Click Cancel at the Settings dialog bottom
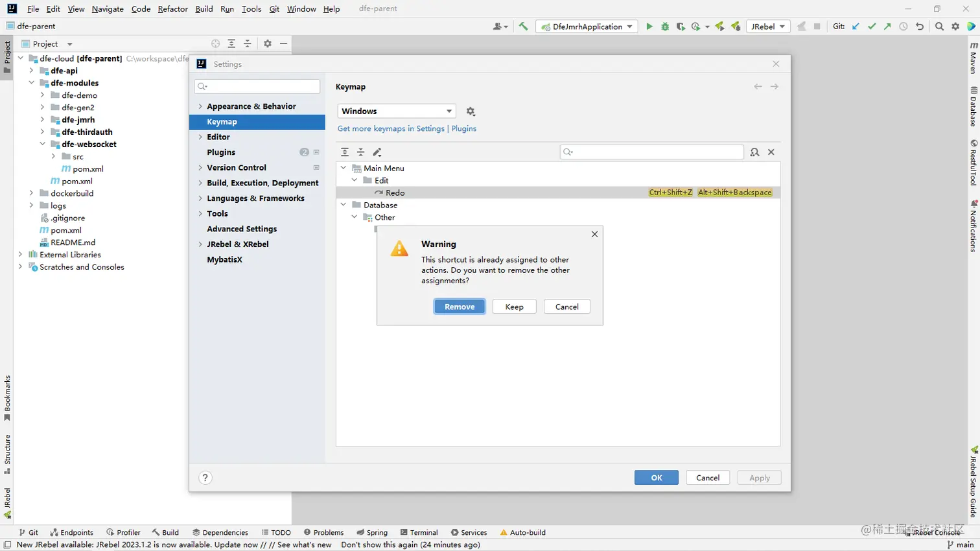 708,478
